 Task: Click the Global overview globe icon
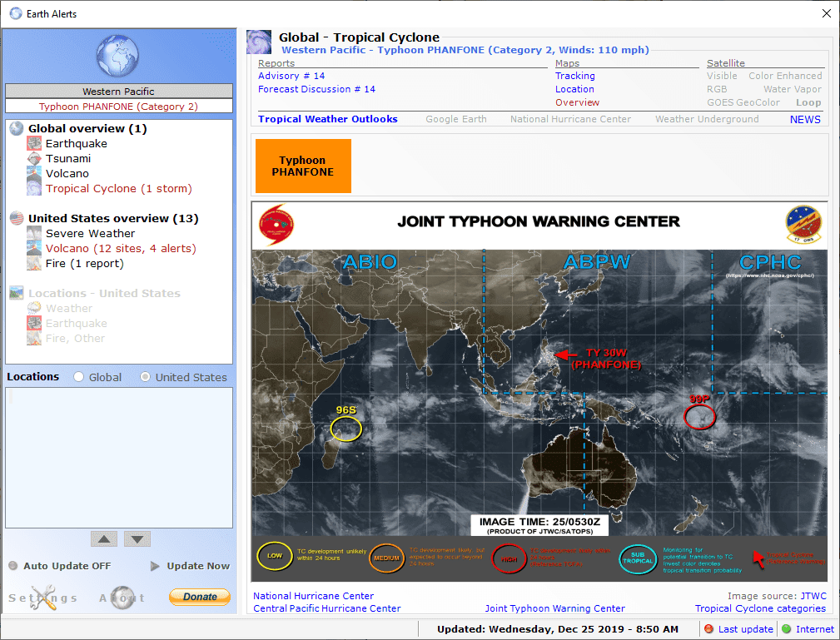point(17,128)
